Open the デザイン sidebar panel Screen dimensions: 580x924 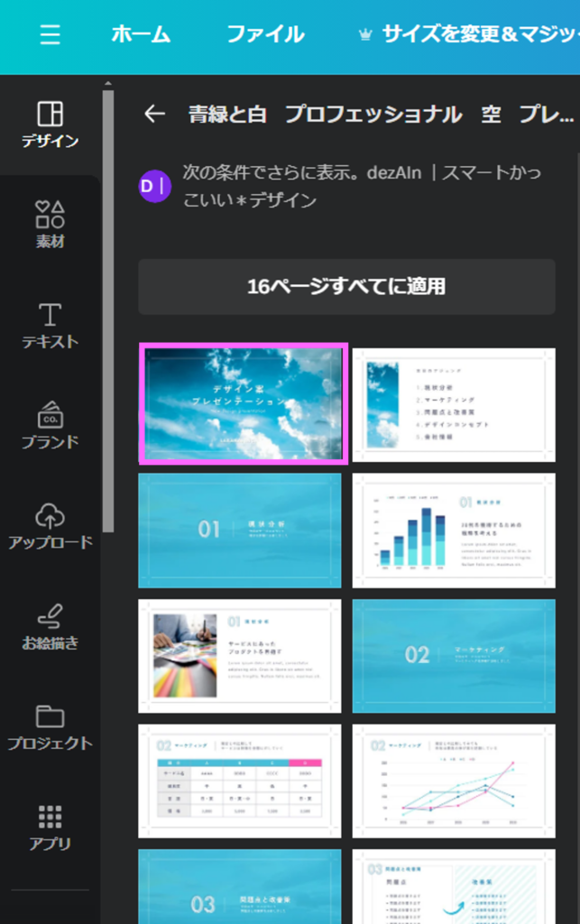click(x=51, y=125)
